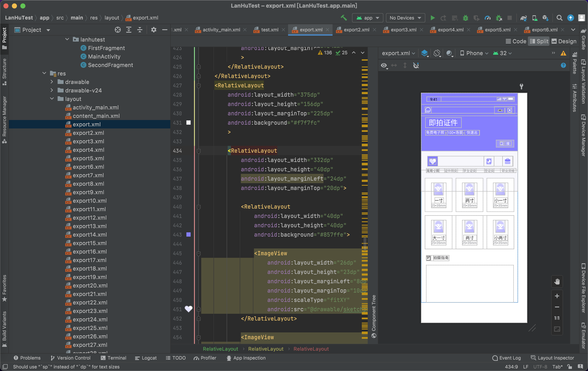Viewport: 588px width, 371px height.
Task: Switch to the export2.xml tab
Action: point(356,30)
